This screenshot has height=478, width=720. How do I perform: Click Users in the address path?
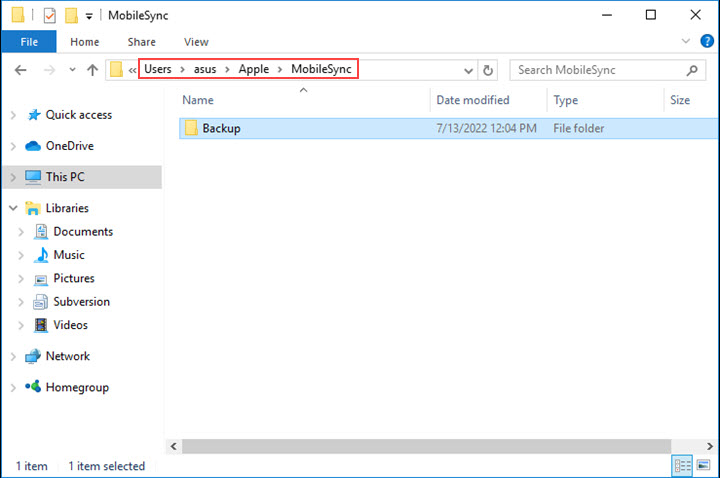[x=158, y=69]
